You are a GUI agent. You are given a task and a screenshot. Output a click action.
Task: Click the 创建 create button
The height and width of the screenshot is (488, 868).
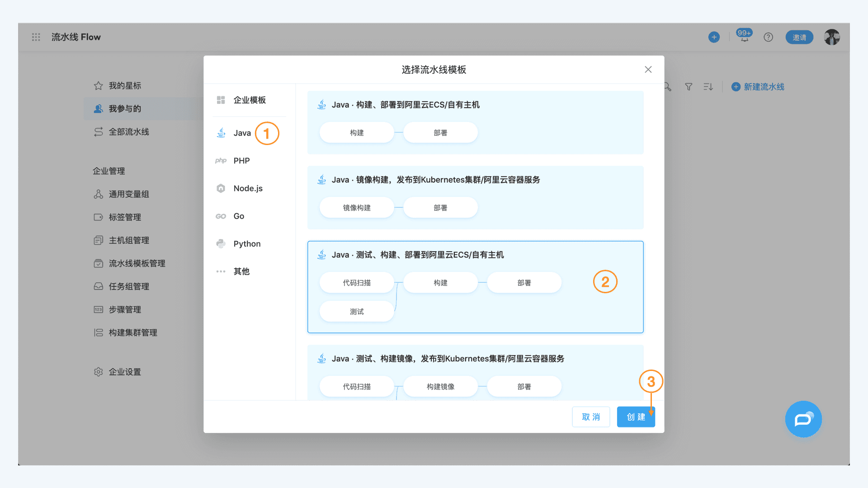click(x=636, y=417)
